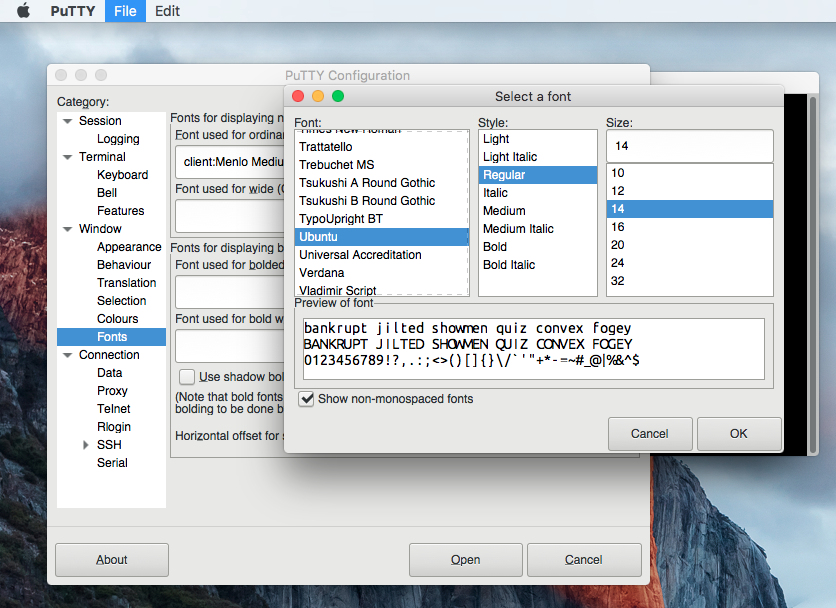836x608 pixels.
Task: Expand the SSH tree node arrow
Action: pos(86,445)
